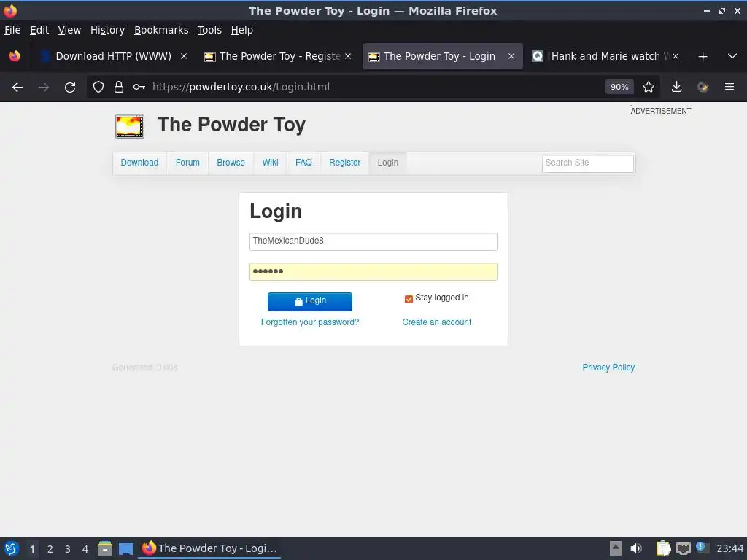This screenshot has height=560, width=747.
Task: Go back to the previous page
Action: pyautogui.click(x=18, y=87)
